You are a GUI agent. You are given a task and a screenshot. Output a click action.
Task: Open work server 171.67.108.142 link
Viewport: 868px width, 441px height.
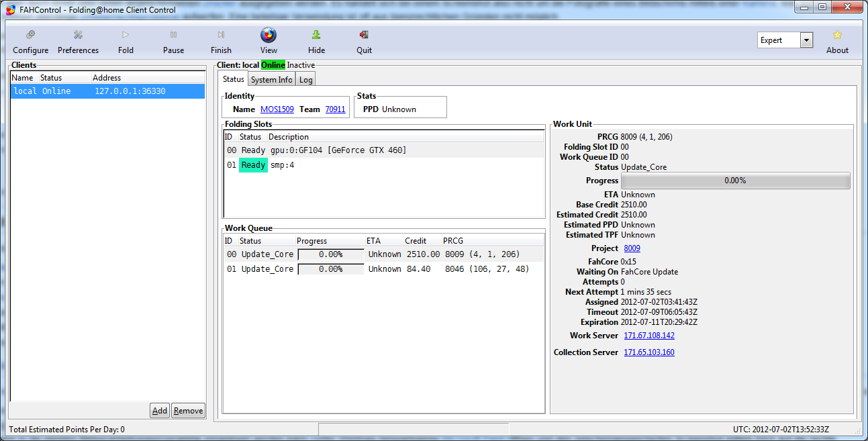click(649, 335)
